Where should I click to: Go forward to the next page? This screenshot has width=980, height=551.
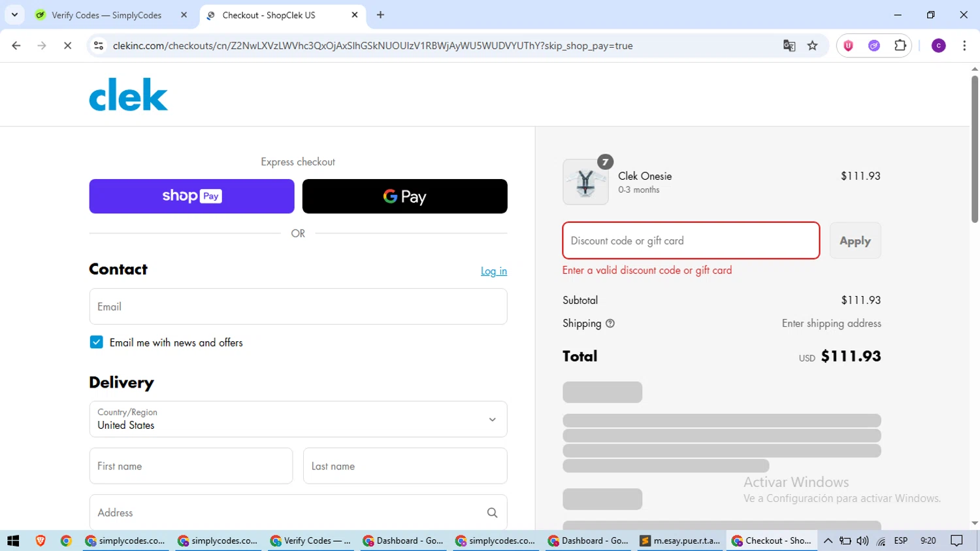(x=42, y=46)
